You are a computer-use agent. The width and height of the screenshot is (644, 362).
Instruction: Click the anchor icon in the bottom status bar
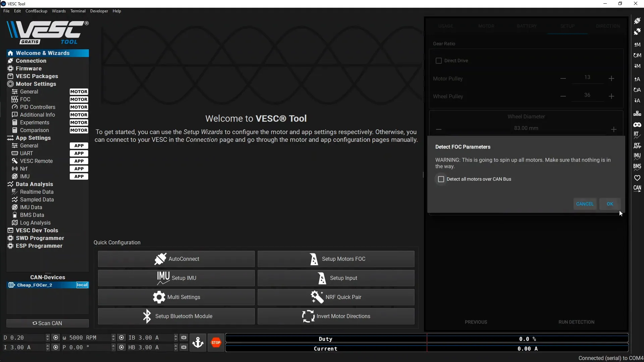pyautogui.click(x=198, y=343)
